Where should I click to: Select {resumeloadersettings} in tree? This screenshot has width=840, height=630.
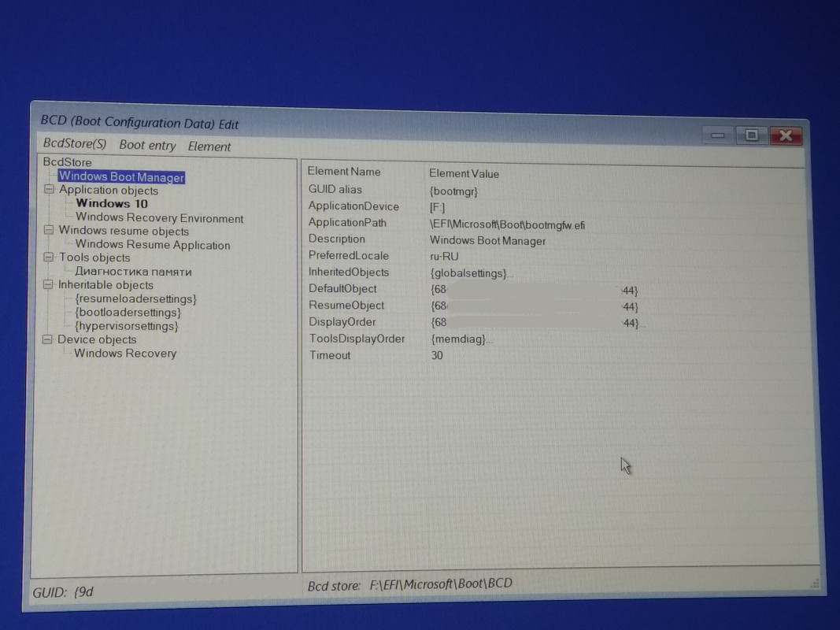(x=135, y=299)
